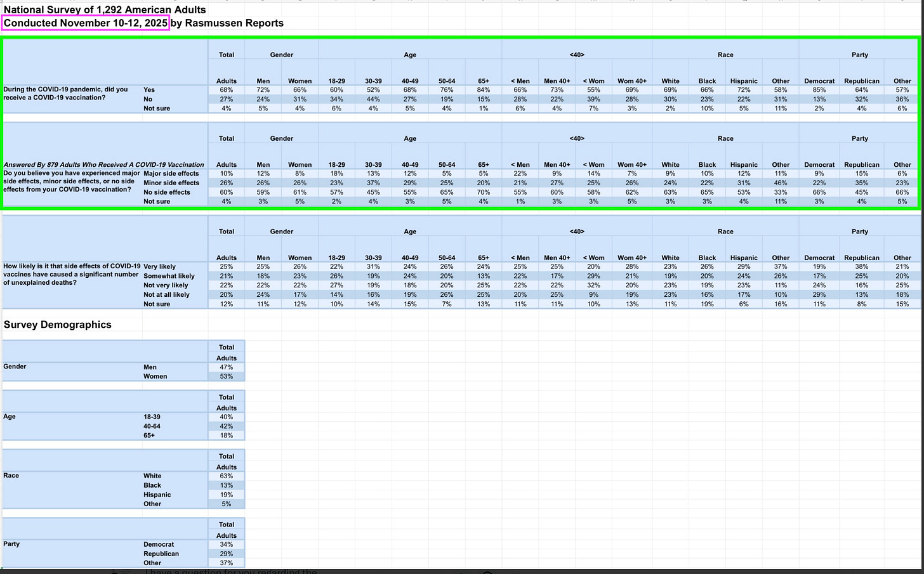Select the "No" row label in vaccination table
Screen dimensions: 924x574
point(148,100)
